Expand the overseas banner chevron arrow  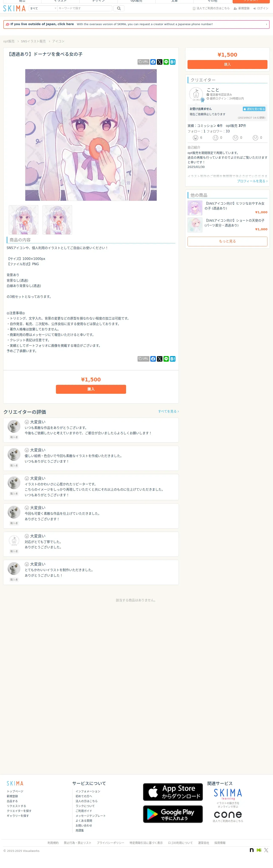point(266,24)
